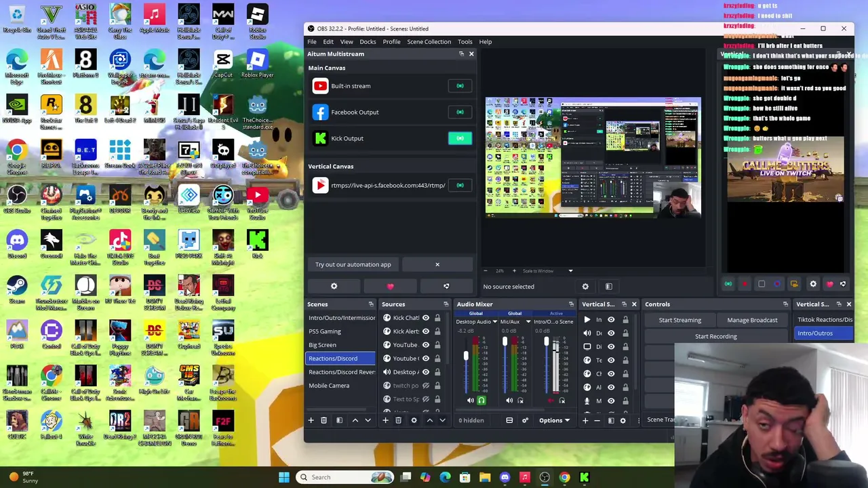Move the selected scene down
The height and width of the screenshot is (488, 868).
368,420
